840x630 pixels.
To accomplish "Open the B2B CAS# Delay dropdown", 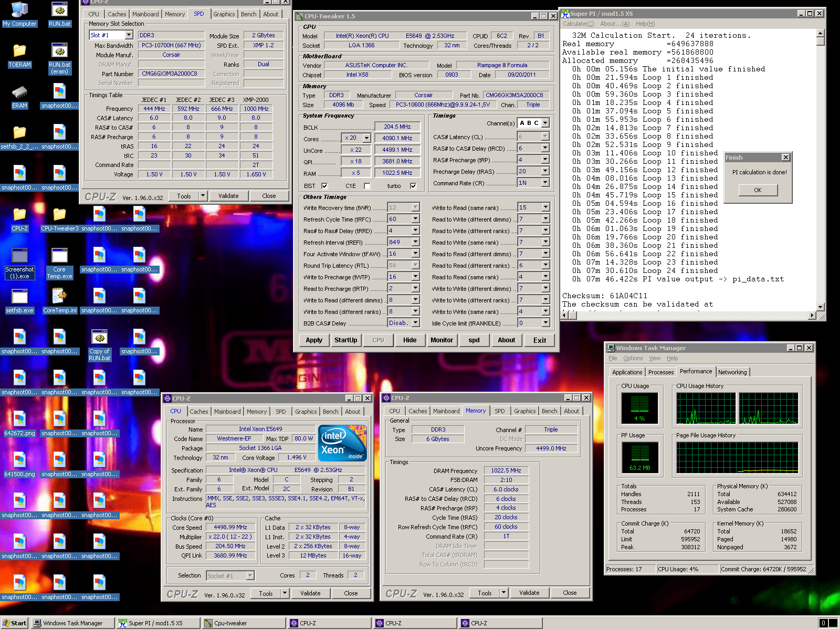I will coord(415,323).
